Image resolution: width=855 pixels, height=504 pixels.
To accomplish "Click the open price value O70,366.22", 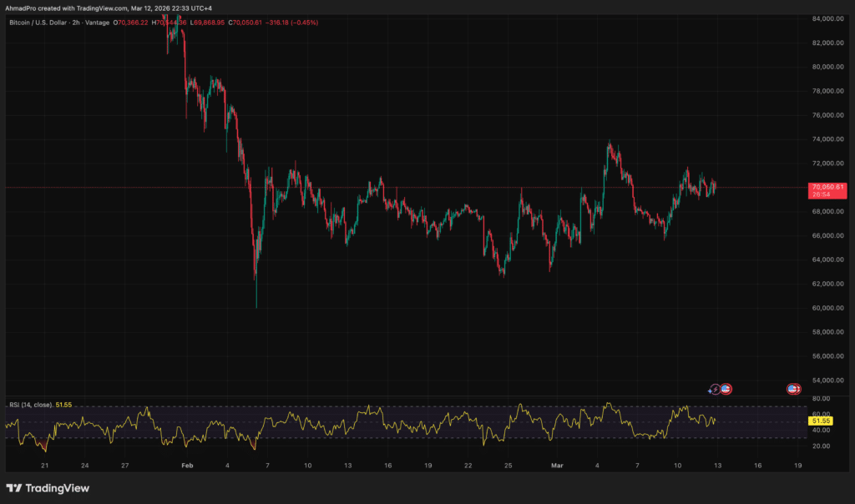I will coord(125,22).
